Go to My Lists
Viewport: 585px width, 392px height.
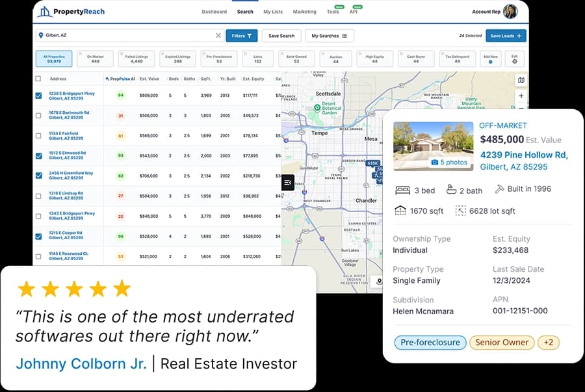(273, 12)
